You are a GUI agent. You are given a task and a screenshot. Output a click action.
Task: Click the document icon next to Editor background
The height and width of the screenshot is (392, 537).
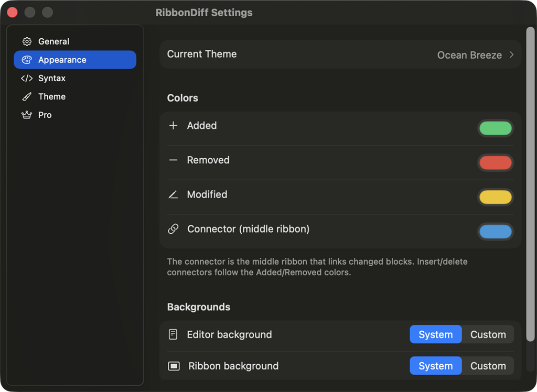coord(173,334)
